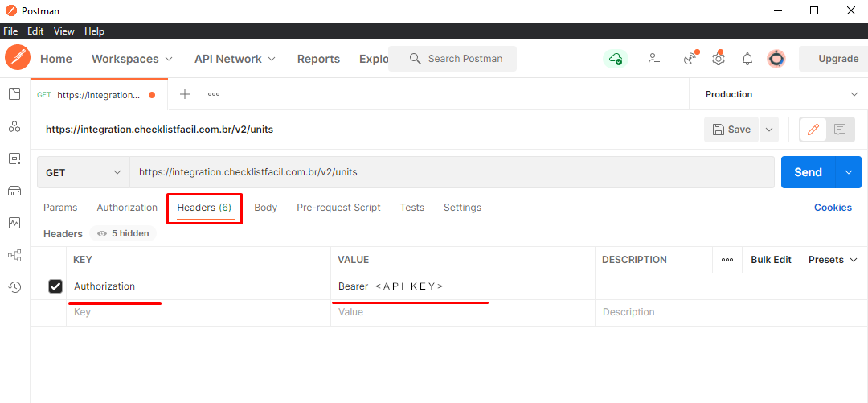Click the unsaved changes dot on request tab
The height and width of the screenshot is (403, 868).
pyautogui.click(x=152, y=95)
